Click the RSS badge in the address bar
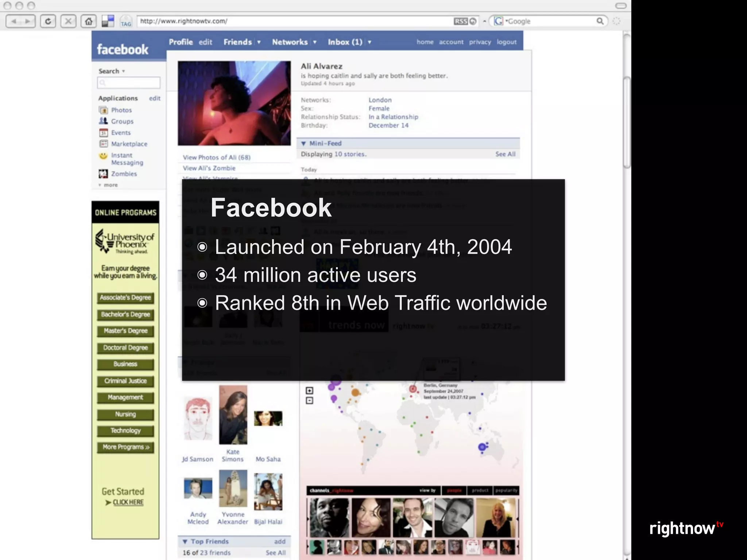Screen dimensions: 747x560 click(x=461, y=21)
